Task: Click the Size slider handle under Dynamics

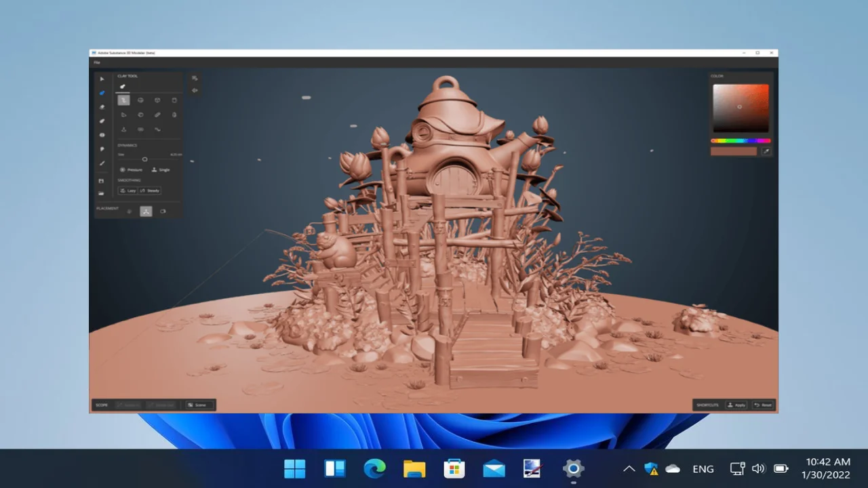Action: 144,159
